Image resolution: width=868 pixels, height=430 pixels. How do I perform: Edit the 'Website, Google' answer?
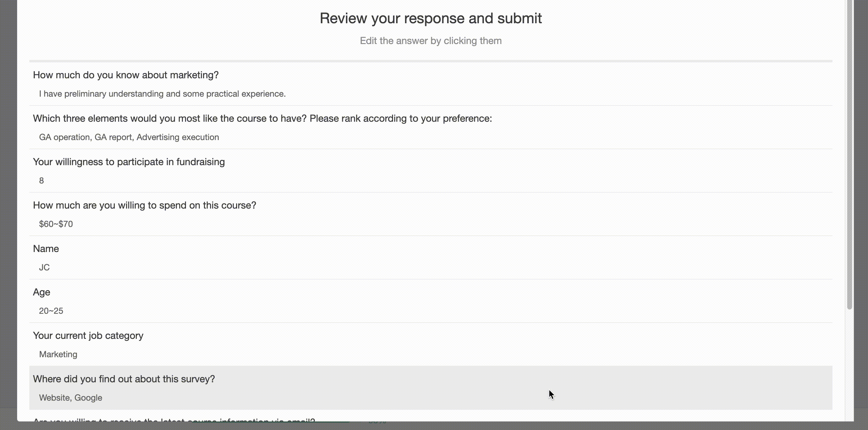click(71, 398)
